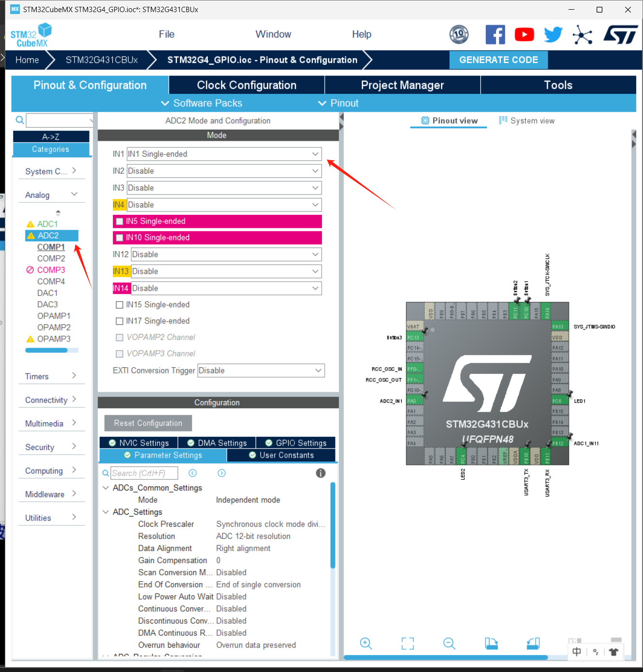
Task: Open the NVIC Settings tab
Action: tap(139, 443)
